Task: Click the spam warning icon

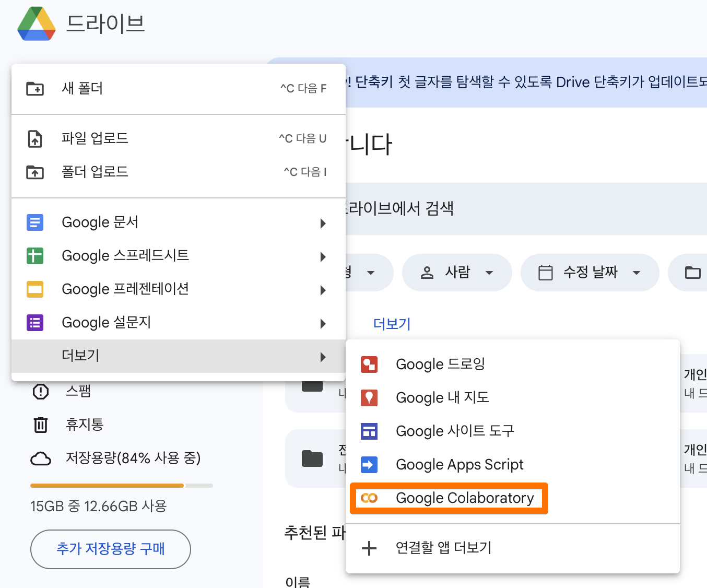Action: (41, 392)
